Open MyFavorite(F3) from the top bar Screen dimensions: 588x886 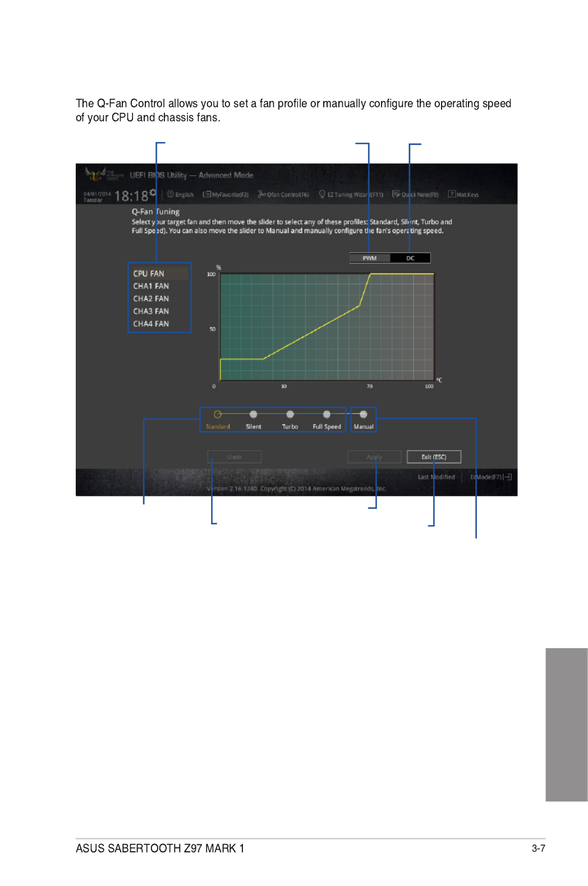tap(226, 195)
